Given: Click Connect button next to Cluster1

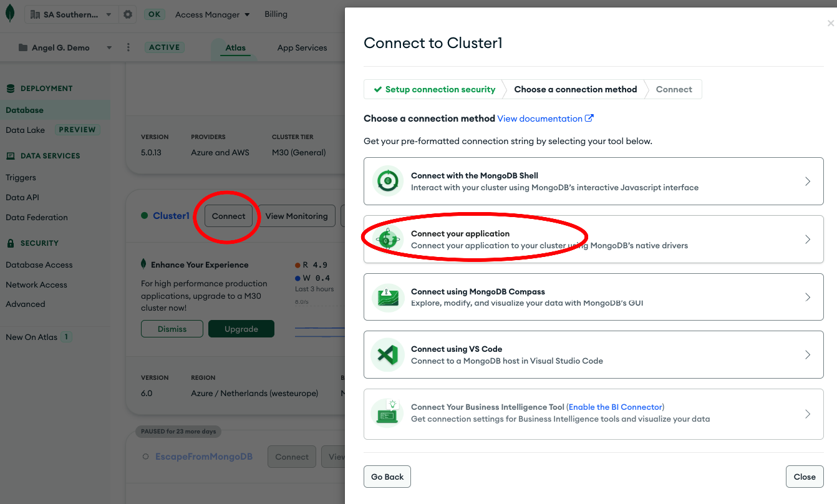Looking at the screenshot, I should pos(229,216).
